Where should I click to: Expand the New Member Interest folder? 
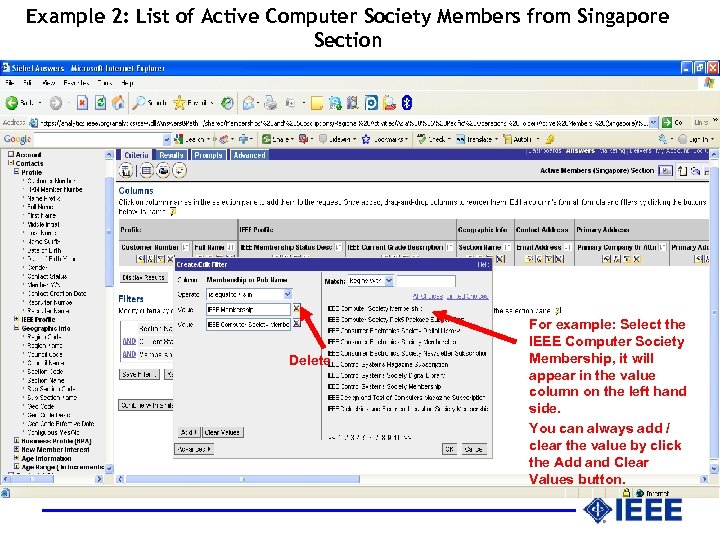pyautogui.click(x=16, y=450)
